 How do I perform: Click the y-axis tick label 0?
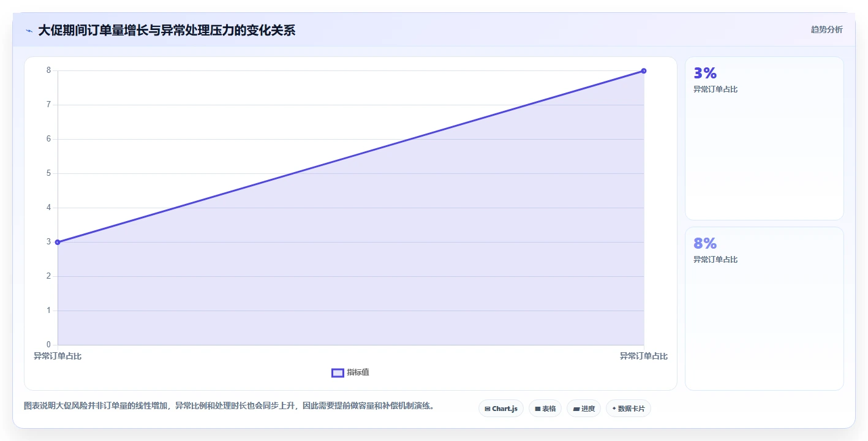(x=48, y=345)
